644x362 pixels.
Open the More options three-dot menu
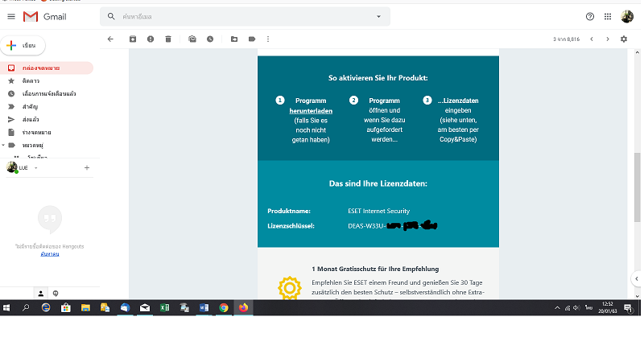(268, 39)
